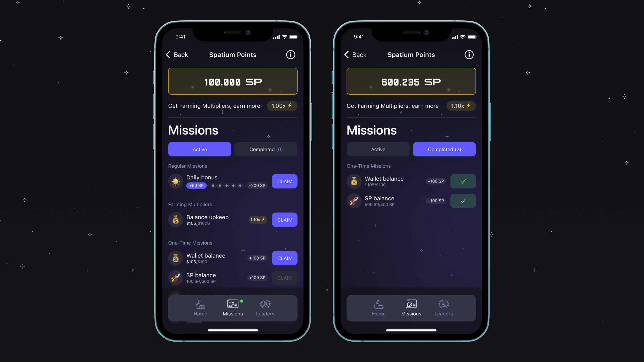Expand the Farming Multipliers section

[190, 204]
